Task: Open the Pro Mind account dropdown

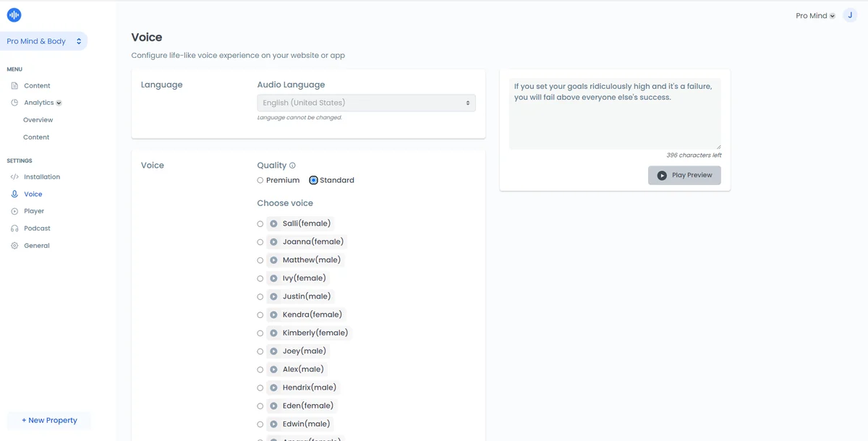Action: 815,16
